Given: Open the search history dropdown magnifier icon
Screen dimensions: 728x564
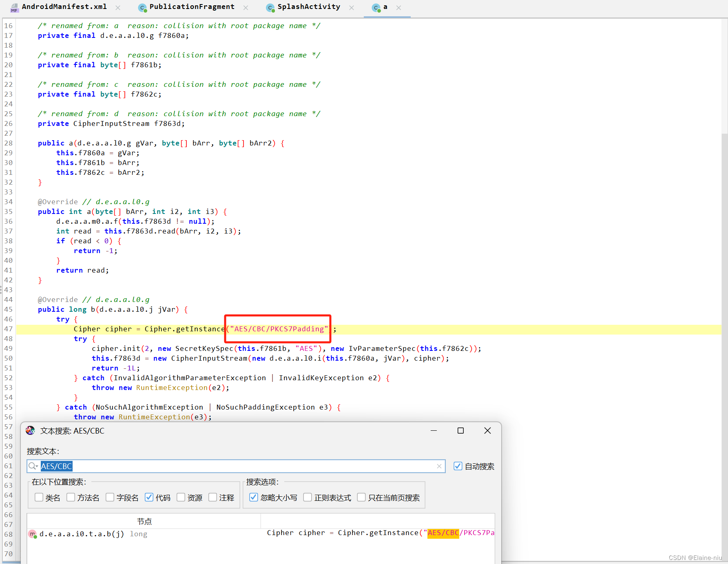Looking at the screenshot, I should (33, 466).
